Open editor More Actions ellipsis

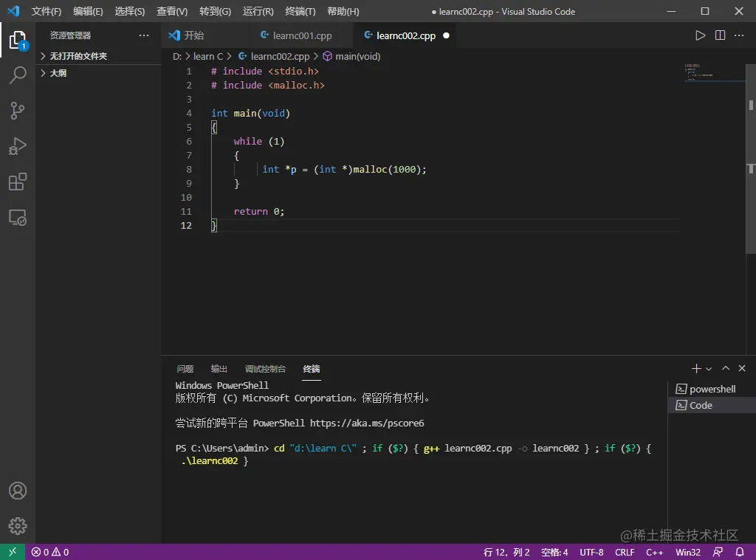click(738, 35)
